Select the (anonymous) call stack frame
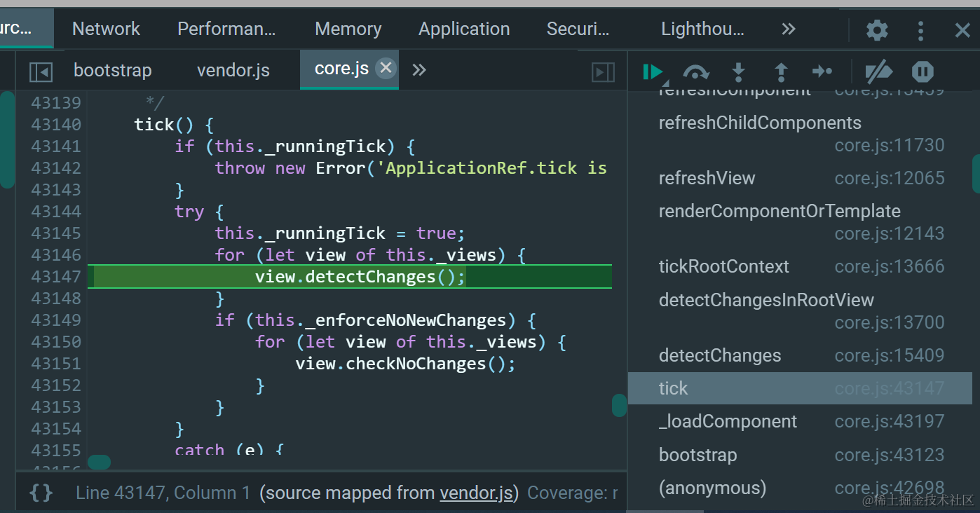 coord(800,488)
